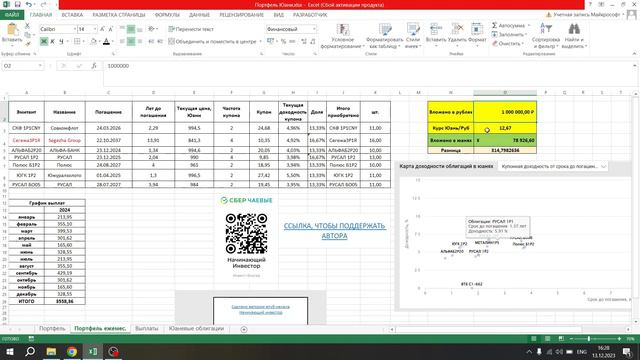Toggle underline formatting (Ч)
Screen dimensions: 640x360
tap(61, 41)
